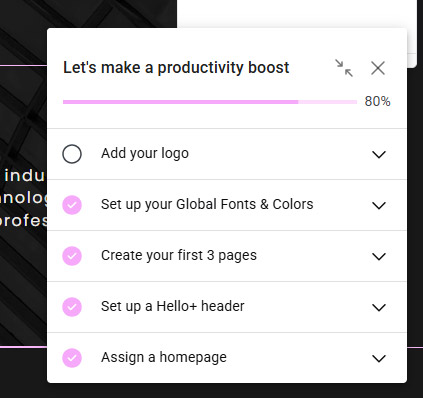The width and height of the screenshot is (423, 398).
Task: Select the Assign a homepage text
Action: (164, 357)
